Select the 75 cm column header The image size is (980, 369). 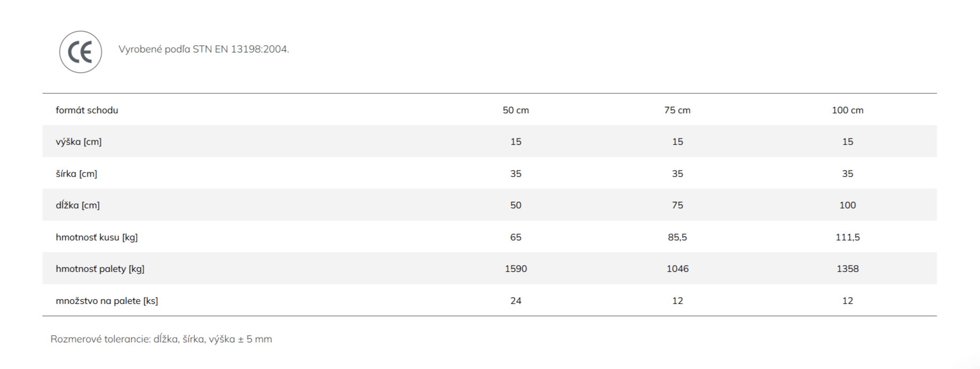(x=677, y=110)
